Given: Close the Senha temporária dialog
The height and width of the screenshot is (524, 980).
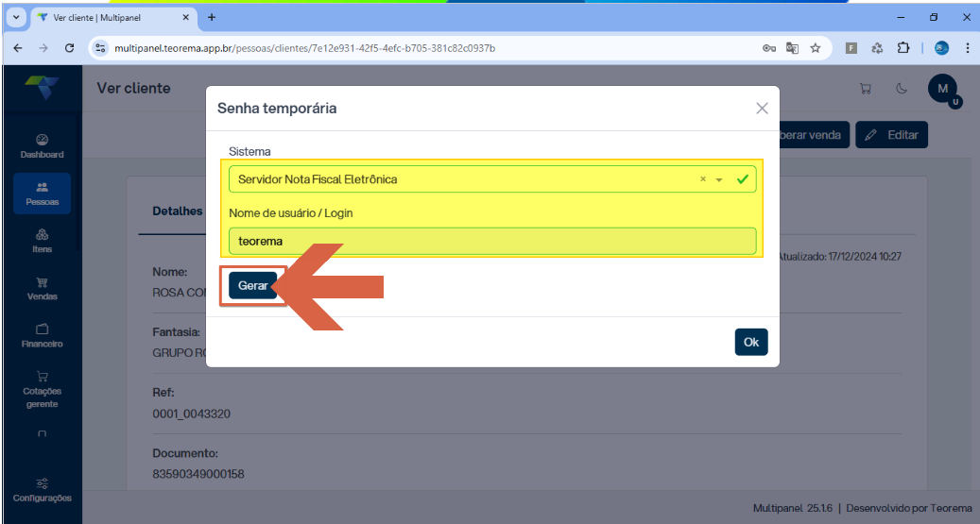Looking at the screenshot, I should [x=762, y=109].
